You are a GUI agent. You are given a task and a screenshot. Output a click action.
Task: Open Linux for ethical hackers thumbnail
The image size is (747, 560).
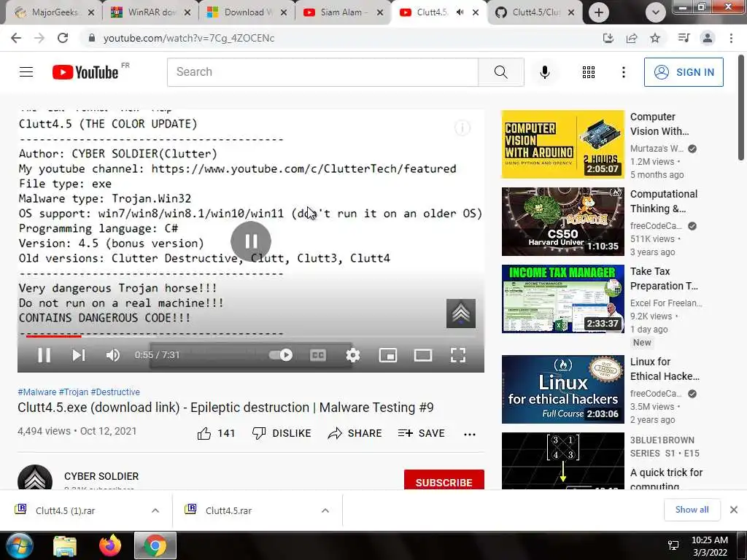[x=562, y=389]
